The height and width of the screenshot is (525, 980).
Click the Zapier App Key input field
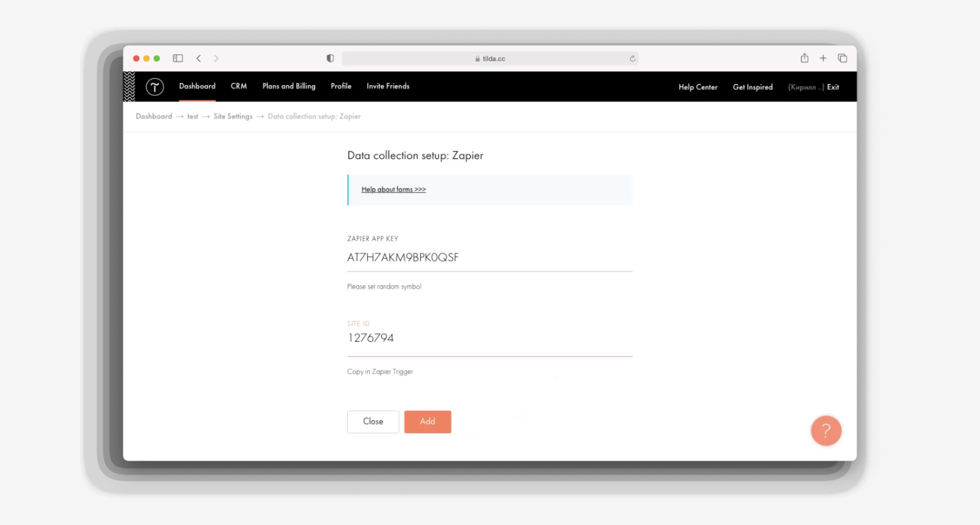point(489,258)
